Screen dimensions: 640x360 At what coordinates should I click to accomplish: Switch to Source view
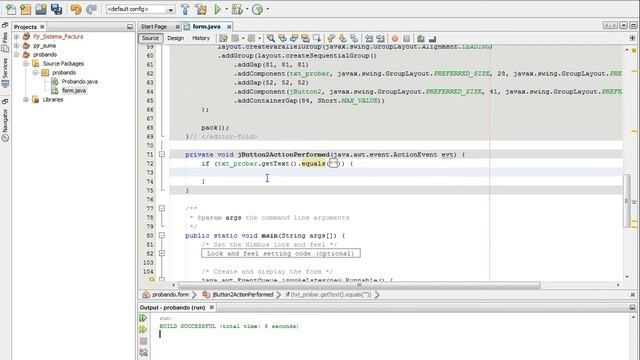150,38
